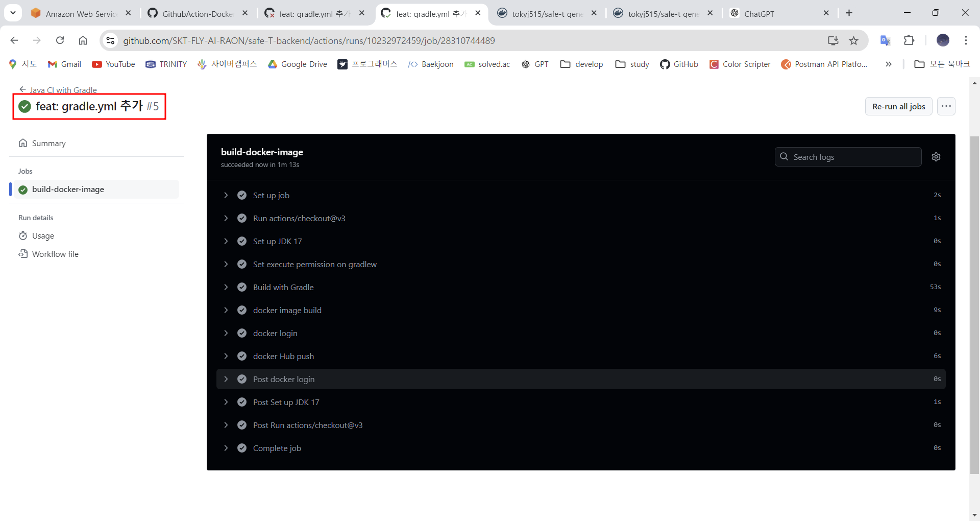Open the solved.ac bookmark
Screen dimensions: 980x521
tap(487, 64)
